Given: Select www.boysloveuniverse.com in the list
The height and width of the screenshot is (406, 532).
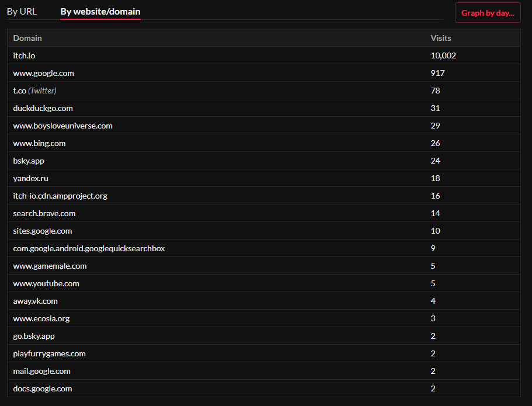Looking at the screenshot, I should tap(62, 126).
